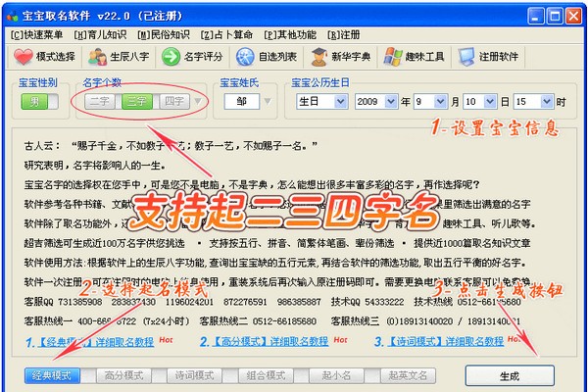This screenshot has height=392, width=588.
Task: Select the 三字 name length option
Action: point(137,101)
